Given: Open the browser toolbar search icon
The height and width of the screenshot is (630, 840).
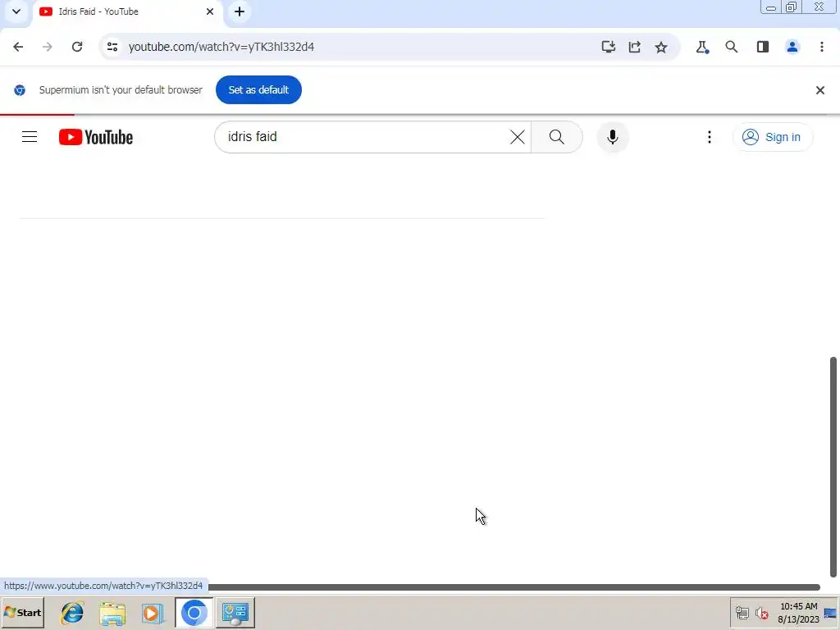Looking at the screenshot, I should 731,47.
